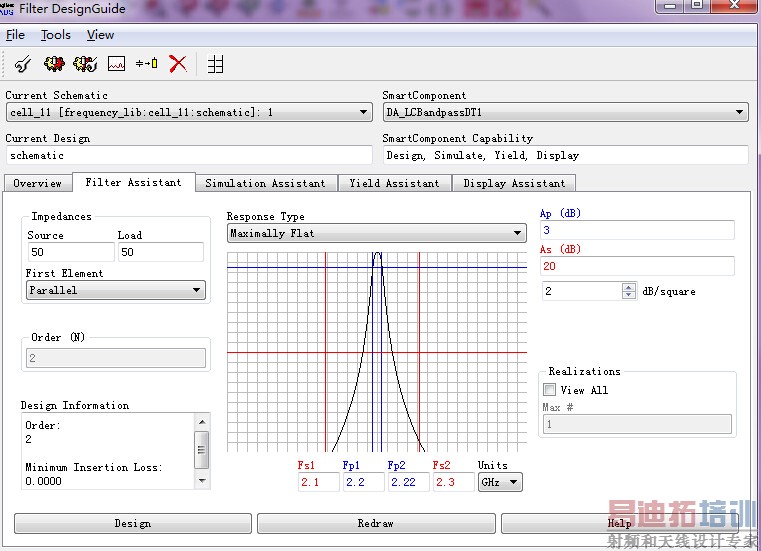The image size is (761, 551).
Task: Click the Fs2 frequency field
Action: tap(453, 482)
